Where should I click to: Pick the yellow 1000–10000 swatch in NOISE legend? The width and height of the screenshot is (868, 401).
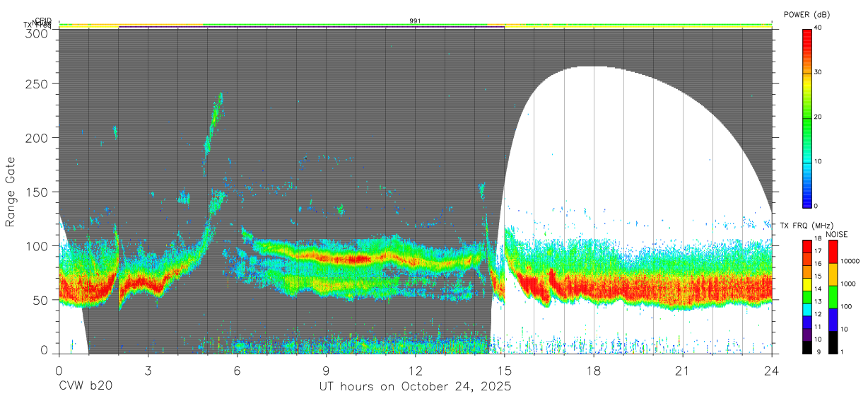(x=833, y=274)
